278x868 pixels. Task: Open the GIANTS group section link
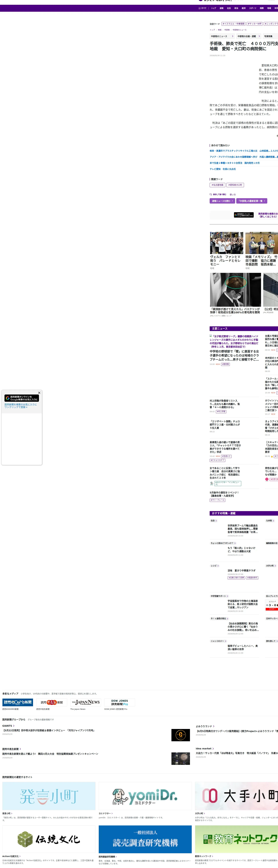click(8, 726)
